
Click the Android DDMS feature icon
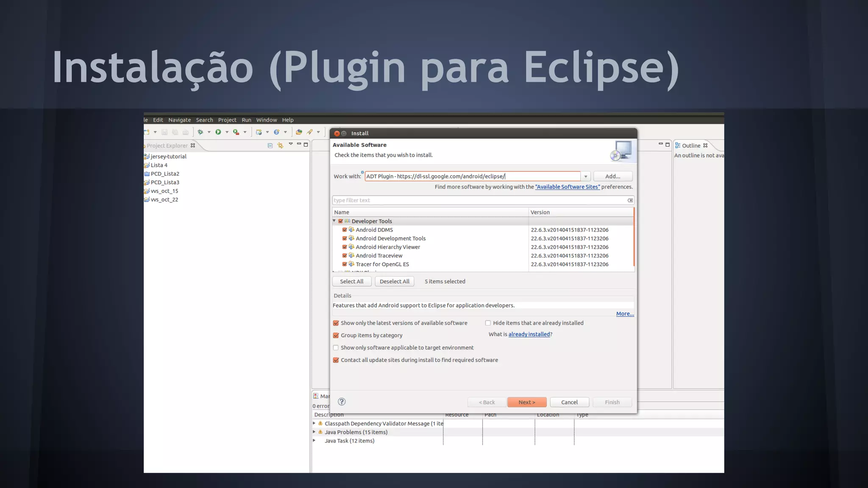click(x=351, y=230)
